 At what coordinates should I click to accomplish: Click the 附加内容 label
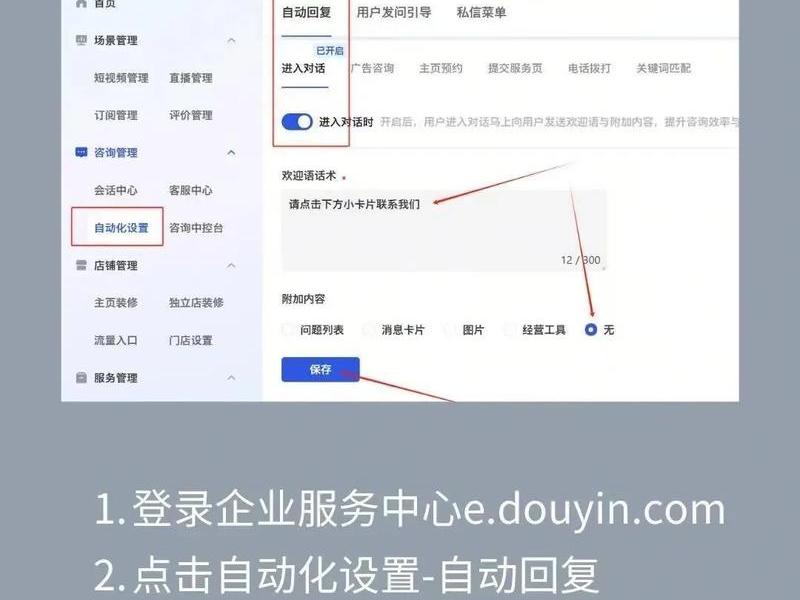click(x=303, y=299)
